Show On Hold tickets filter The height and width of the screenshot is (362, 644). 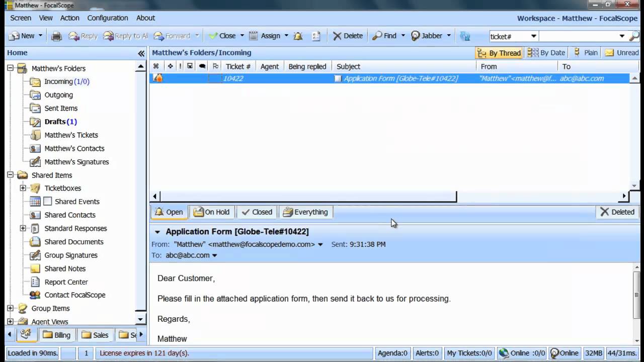(x=211, y=212)
